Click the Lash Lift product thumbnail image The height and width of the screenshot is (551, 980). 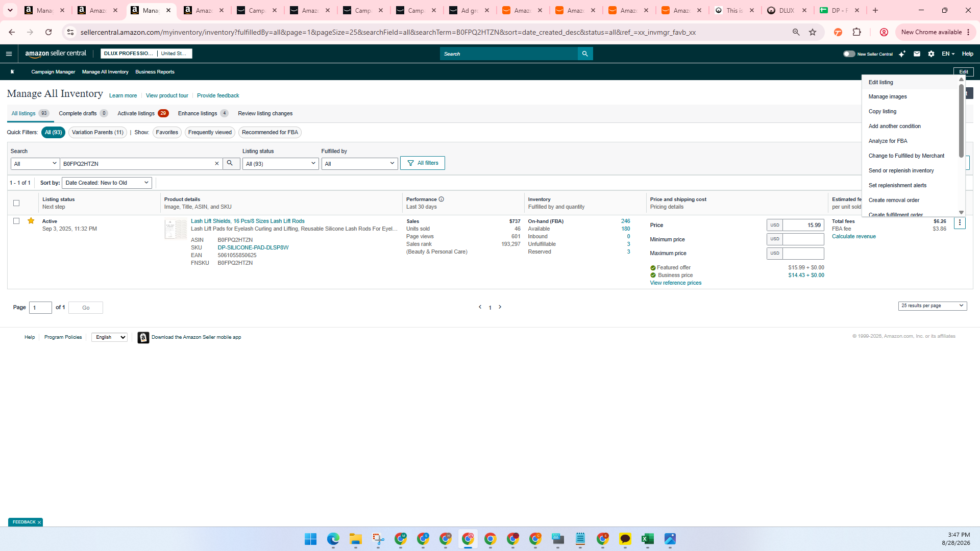pyautogui.click(x=176, y=229)
